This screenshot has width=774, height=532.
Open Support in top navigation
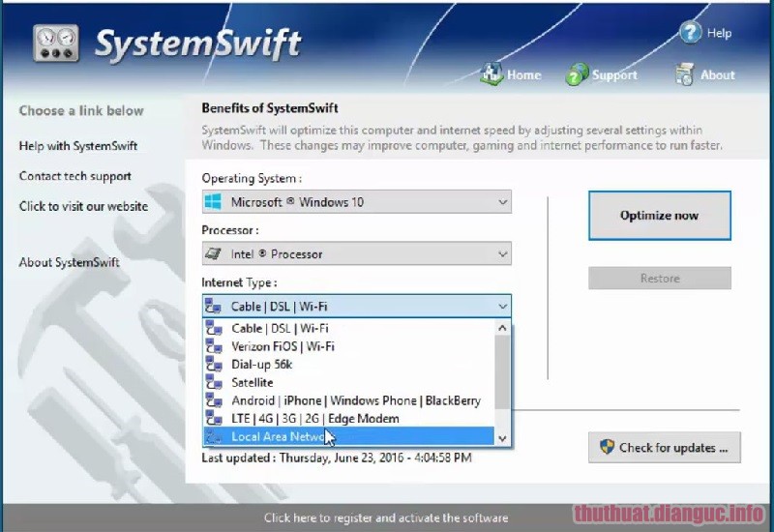coord(614,74)
